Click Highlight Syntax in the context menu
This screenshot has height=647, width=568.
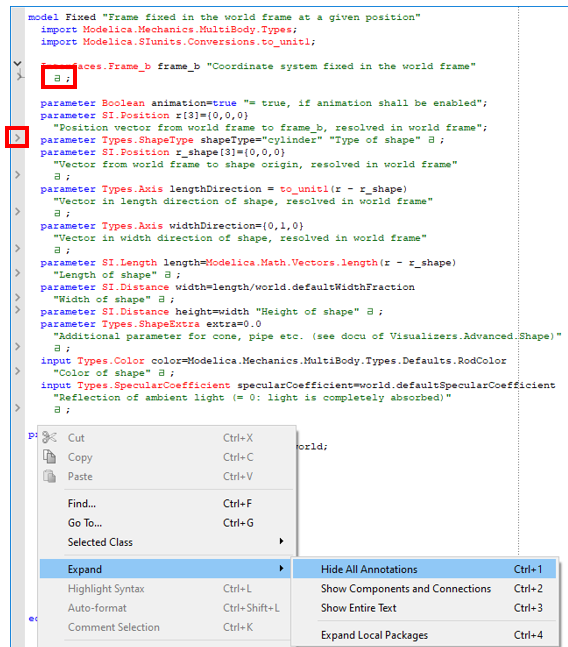(167, 588)
